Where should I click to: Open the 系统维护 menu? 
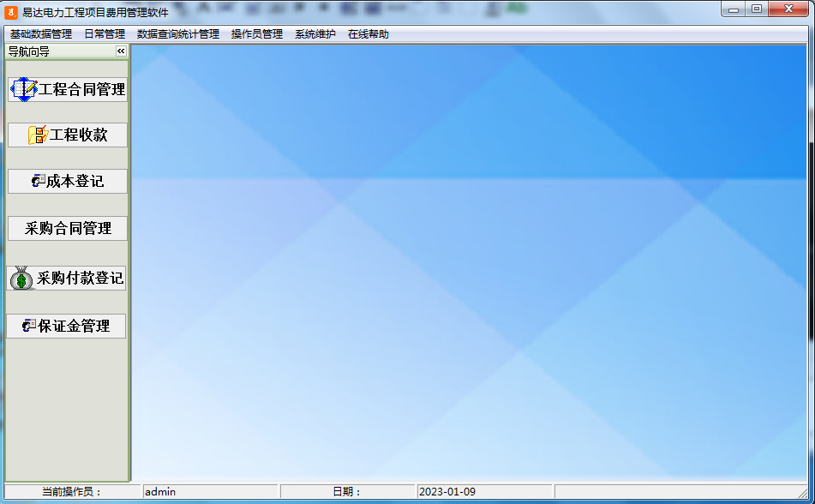coord(315,34)
